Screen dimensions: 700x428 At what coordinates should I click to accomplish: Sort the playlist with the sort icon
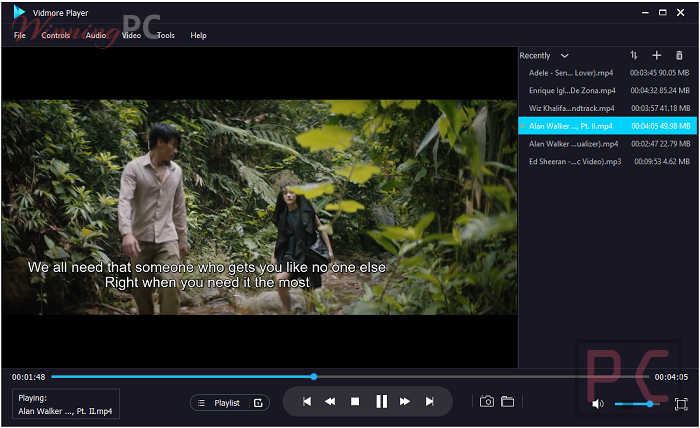tap(633, 55)
